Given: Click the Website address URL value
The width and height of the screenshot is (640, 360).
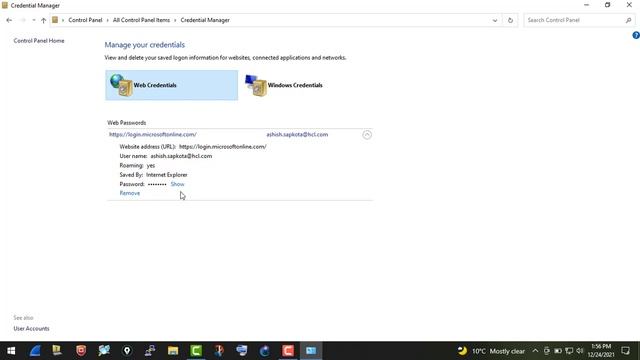Looking at the screenshot, I should (x=222, y=147).
